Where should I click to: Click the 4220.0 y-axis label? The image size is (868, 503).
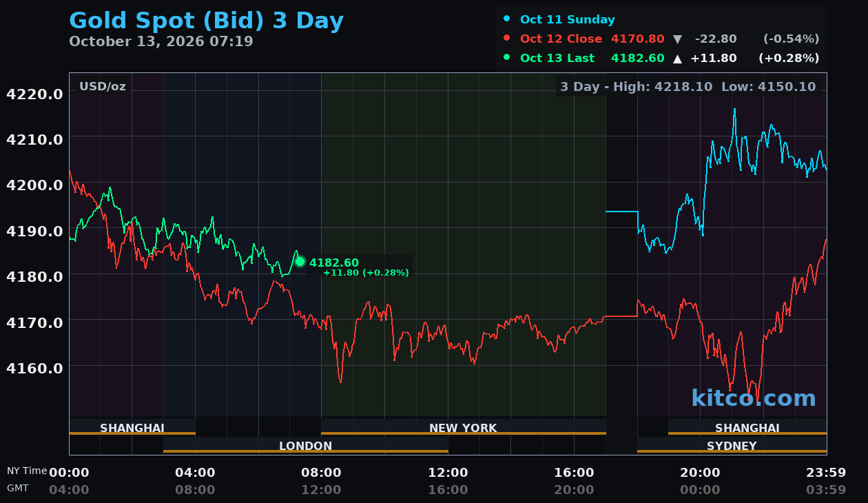(34, 94)
